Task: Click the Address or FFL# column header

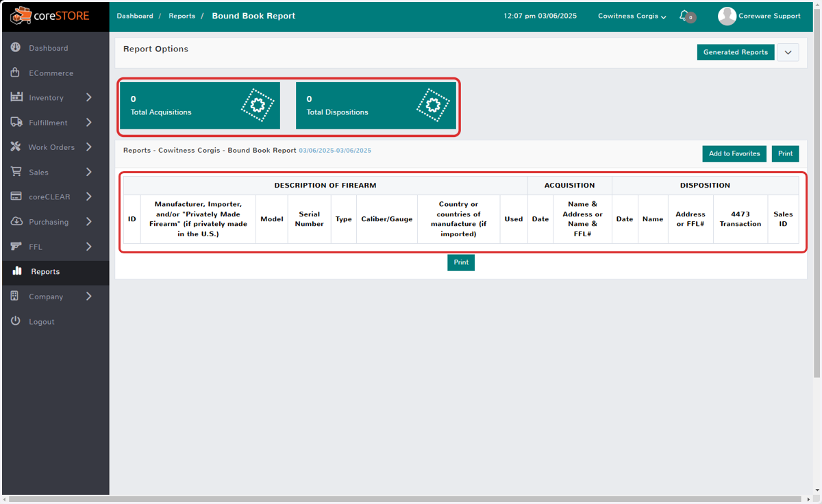Action: pyautogui.click(x=690, y=219)
